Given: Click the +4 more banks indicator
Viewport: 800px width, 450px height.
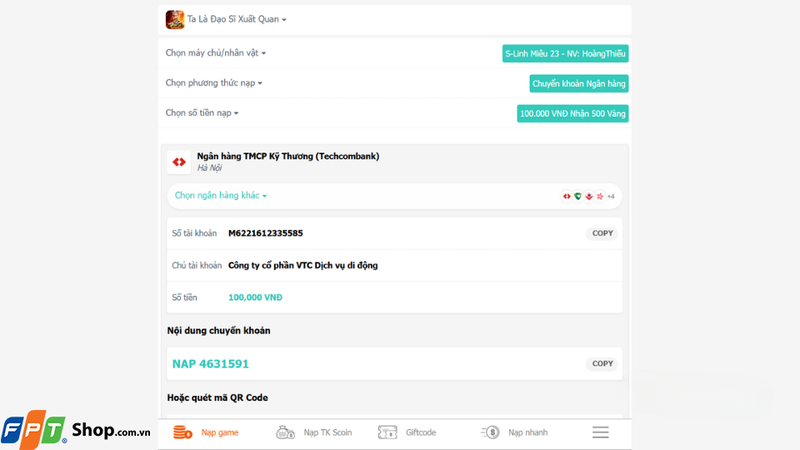Looking at the screenshot, I should (x=611, y=196).
